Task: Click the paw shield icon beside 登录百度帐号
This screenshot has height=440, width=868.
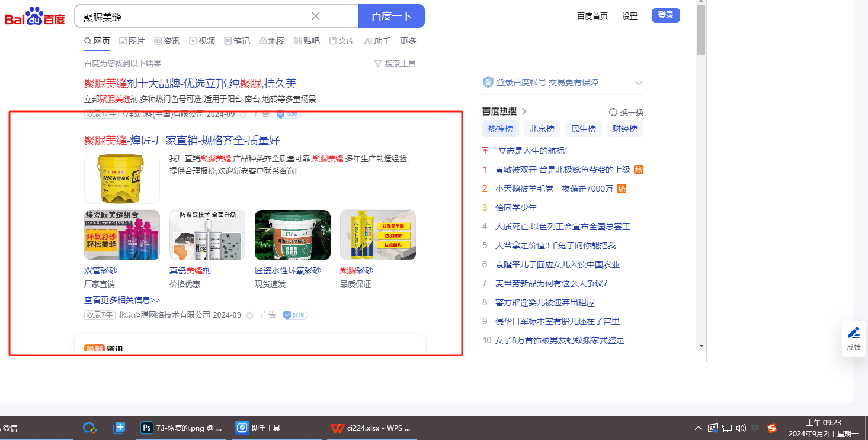Action: tap(488, 82)
